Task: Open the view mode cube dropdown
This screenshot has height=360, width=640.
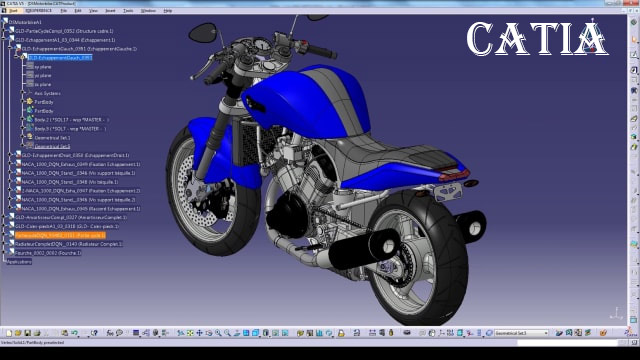Action: (266, 333)
